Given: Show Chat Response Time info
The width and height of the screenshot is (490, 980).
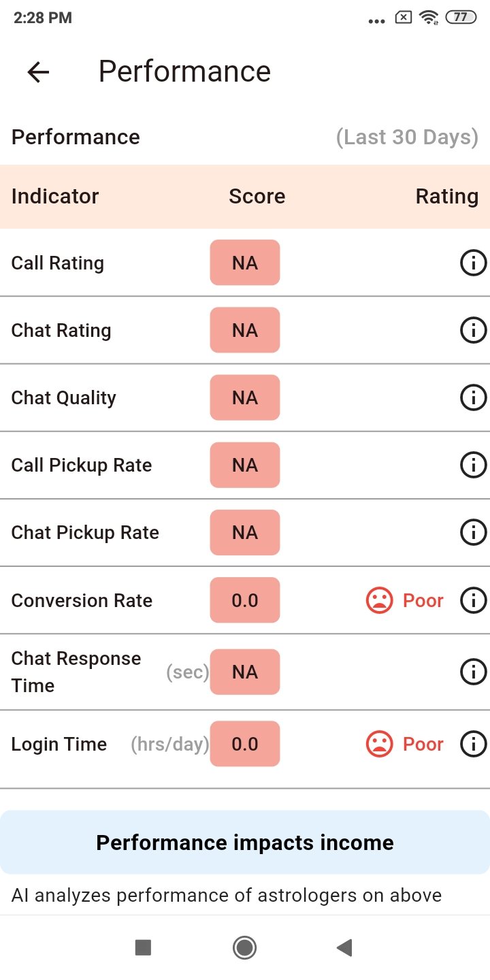Looking at the screenshot, I should (473, 672).
